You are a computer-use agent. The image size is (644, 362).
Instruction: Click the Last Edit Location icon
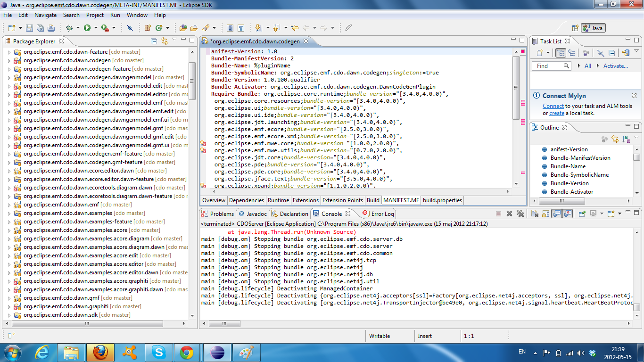tap(295, 28)
